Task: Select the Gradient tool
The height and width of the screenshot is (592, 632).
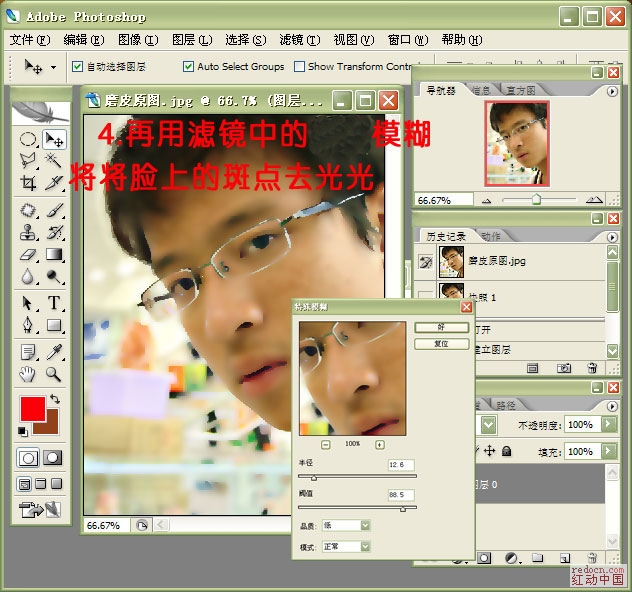Action: coord(54,254)
